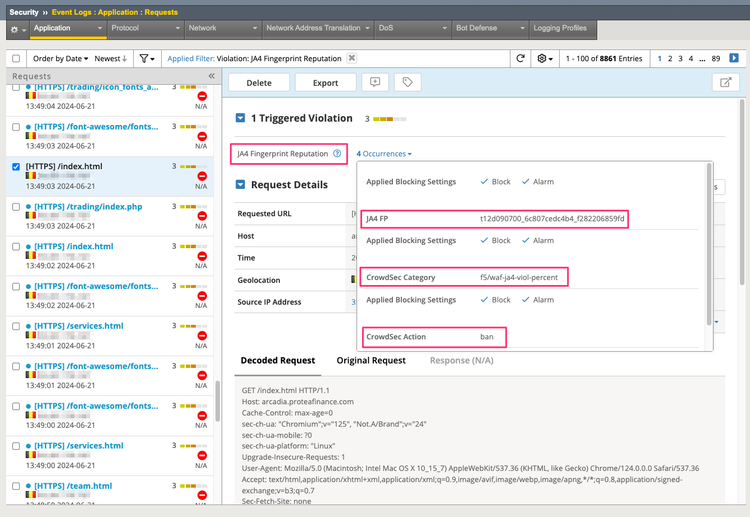The width and height of the screenshot is (750, 517).
Task: Check the /trading/index.php request checkbox
Action: pos(15,207)
